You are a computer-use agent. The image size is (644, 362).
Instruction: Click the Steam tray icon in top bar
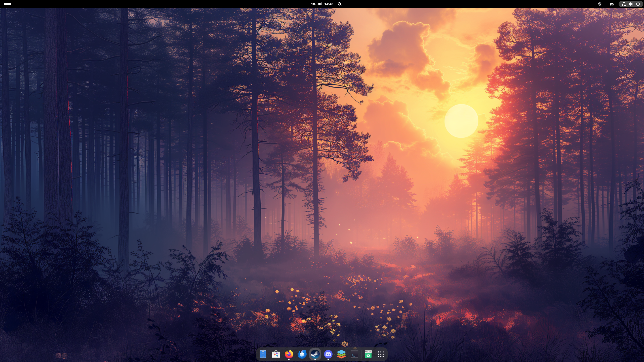[600, 4]
